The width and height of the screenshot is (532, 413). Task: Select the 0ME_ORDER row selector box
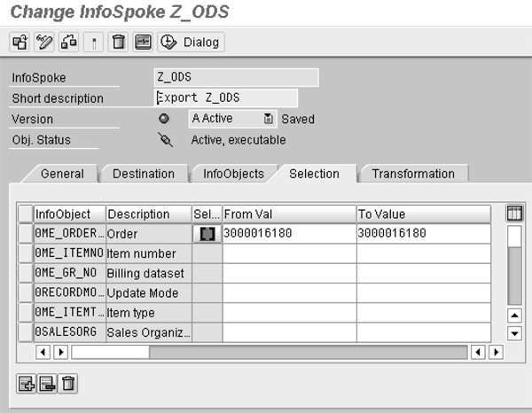(26, 234)
